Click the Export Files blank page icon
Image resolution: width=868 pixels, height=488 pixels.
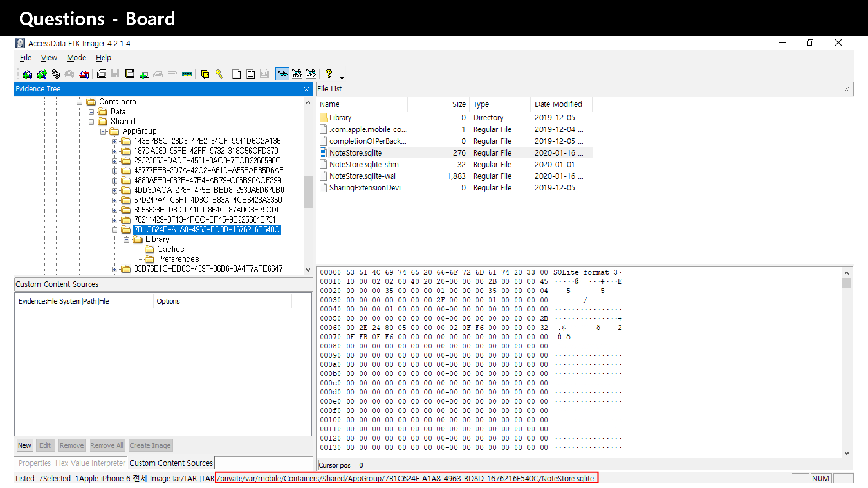237,74
